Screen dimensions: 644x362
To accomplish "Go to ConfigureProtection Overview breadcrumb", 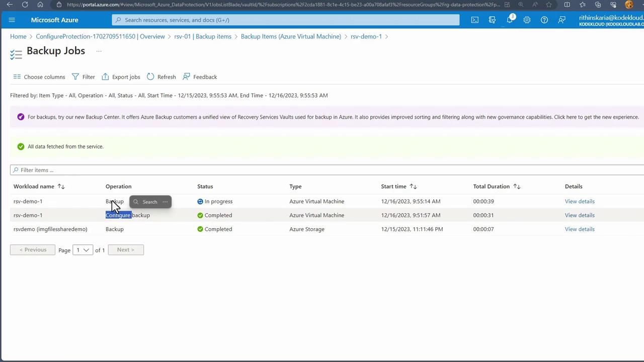I will point(101,37).
